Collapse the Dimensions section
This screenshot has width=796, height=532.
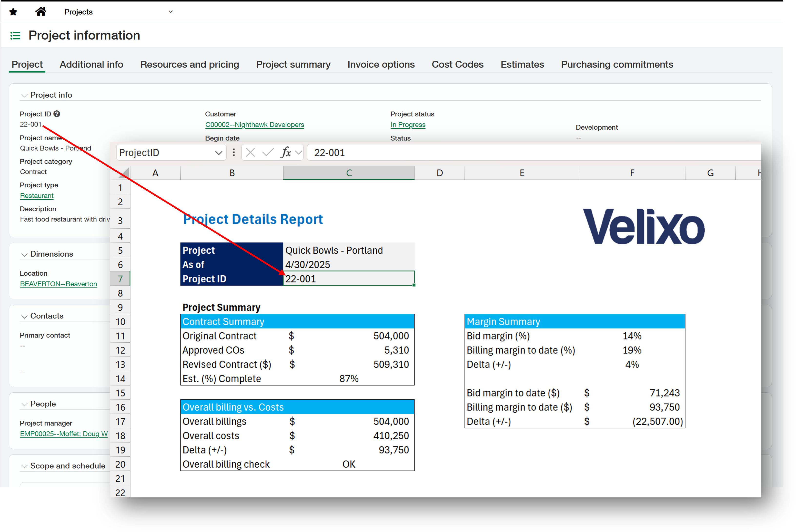[x=24, y=254]
